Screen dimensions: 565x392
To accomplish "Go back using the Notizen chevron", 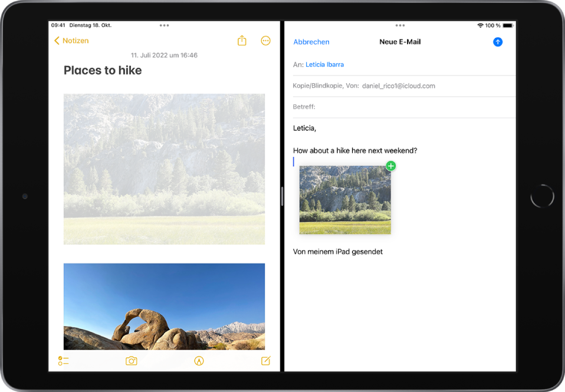I will click(x=71, y=40).
